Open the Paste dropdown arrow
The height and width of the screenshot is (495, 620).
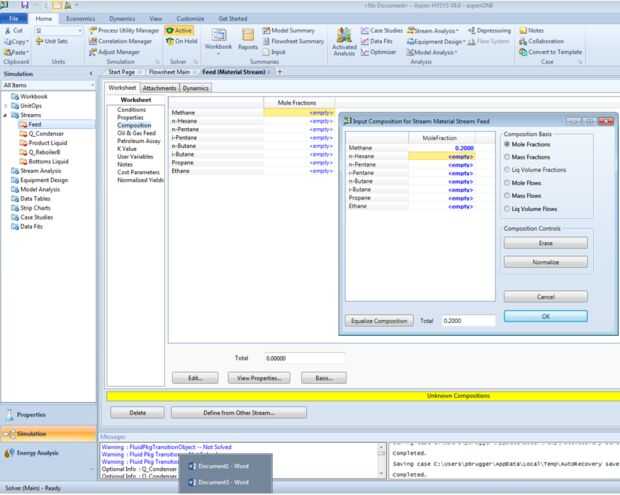[27, 53]
